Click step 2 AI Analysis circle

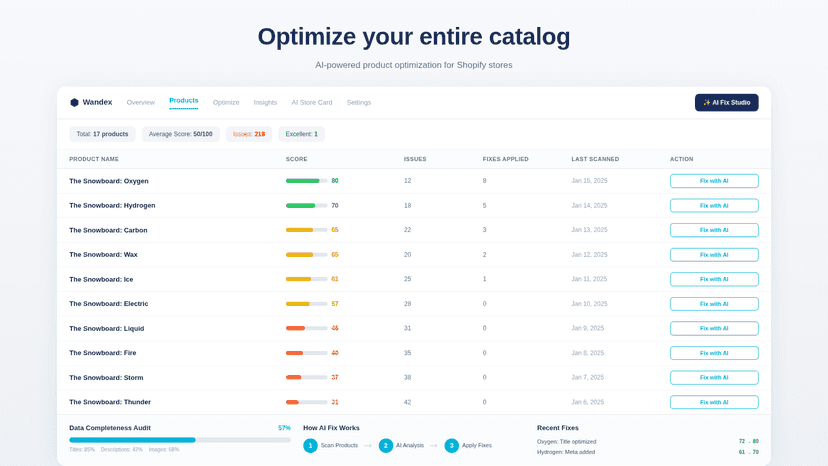click(386, 445)
